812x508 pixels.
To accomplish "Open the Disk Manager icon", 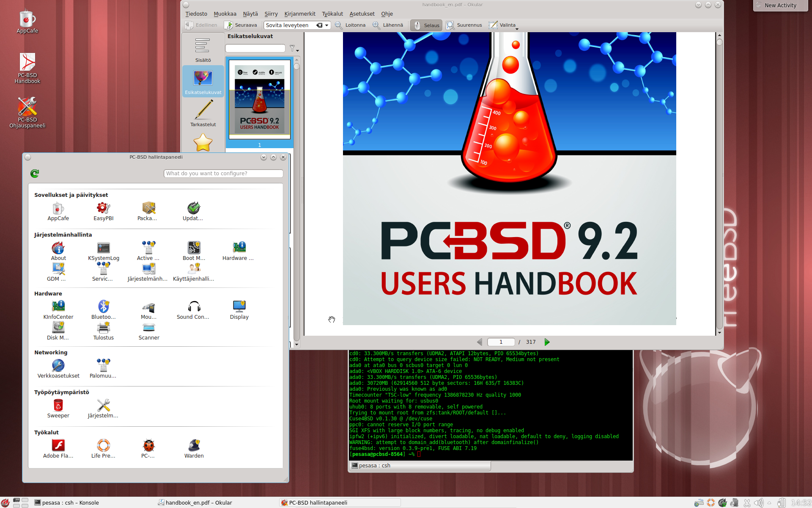I will 58,331.
